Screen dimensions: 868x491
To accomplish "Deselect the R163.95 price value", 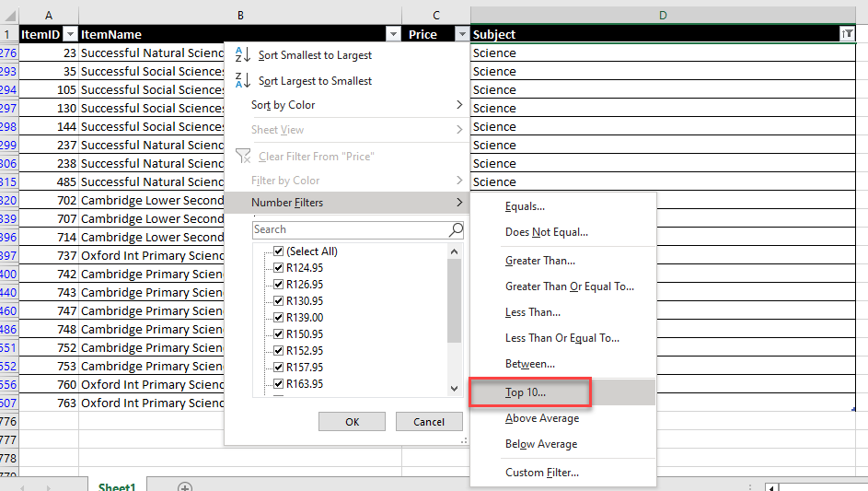I will pos(278,384).
